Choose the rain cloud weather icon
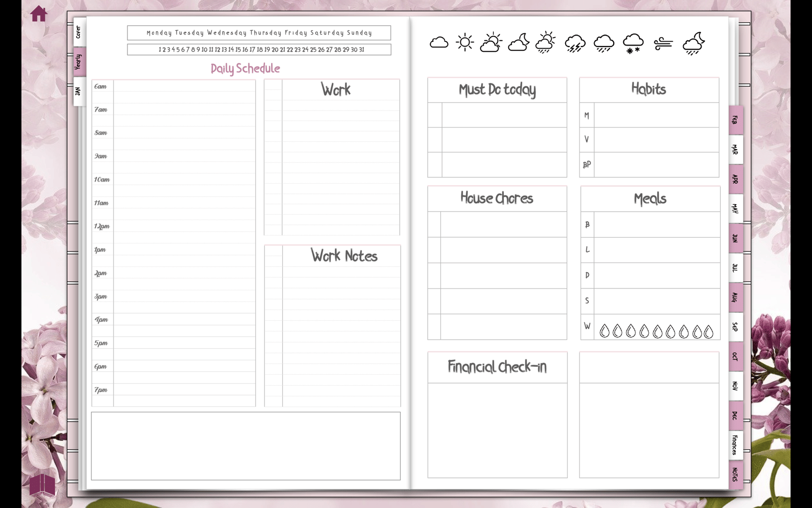 click(x=604, y=43)
